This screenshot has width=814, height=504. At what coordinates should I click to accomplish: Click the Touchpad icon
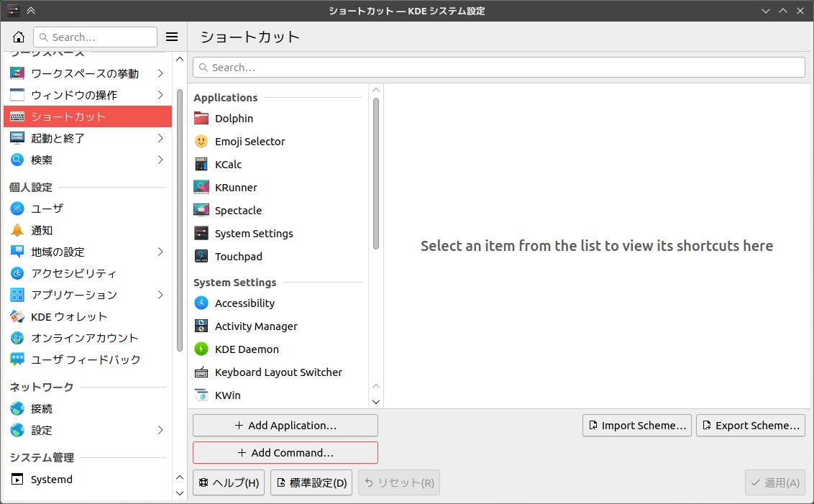pyautogui.click(x=201, y=257)
